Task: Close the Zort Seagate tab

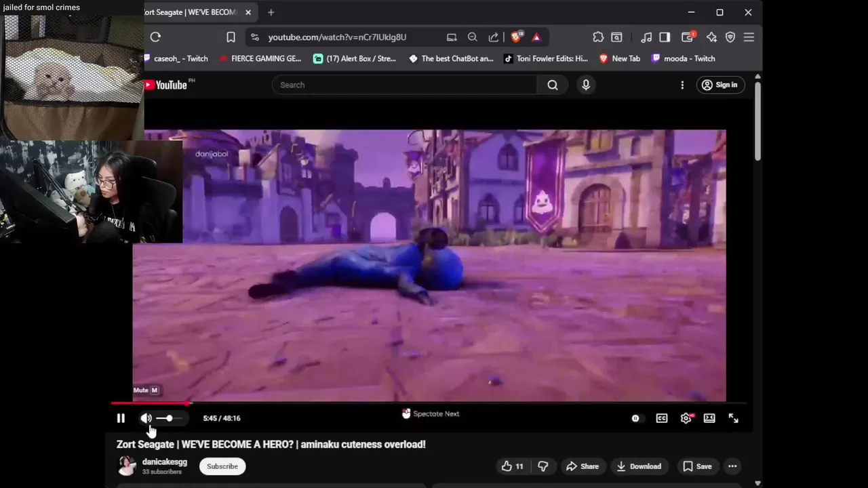Action: (x=248, y=12)
